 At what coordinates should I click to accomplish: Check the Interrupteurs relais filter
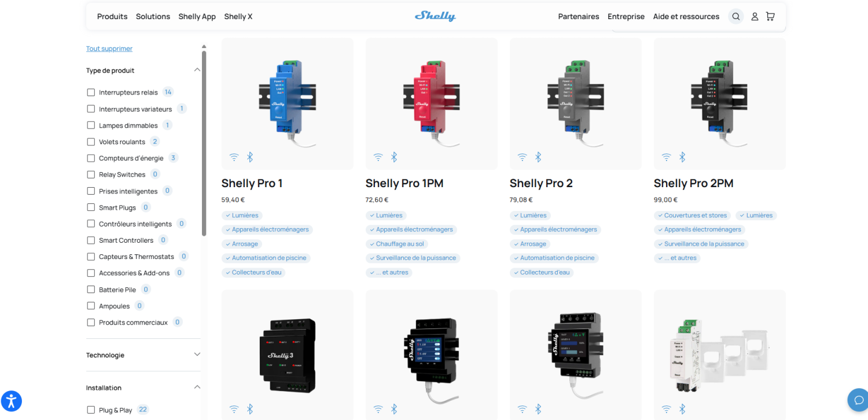[x=91, y=92]
